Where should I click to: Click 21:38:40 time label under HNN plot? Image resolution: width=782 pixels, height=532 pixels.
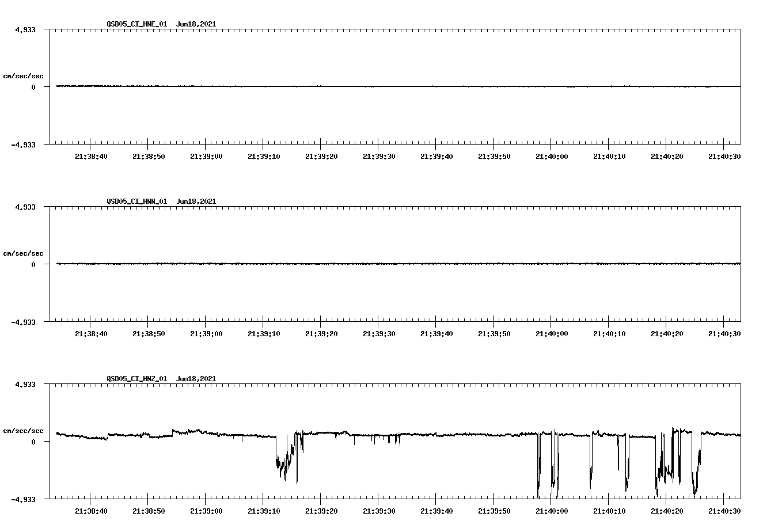tap(91, 334)
